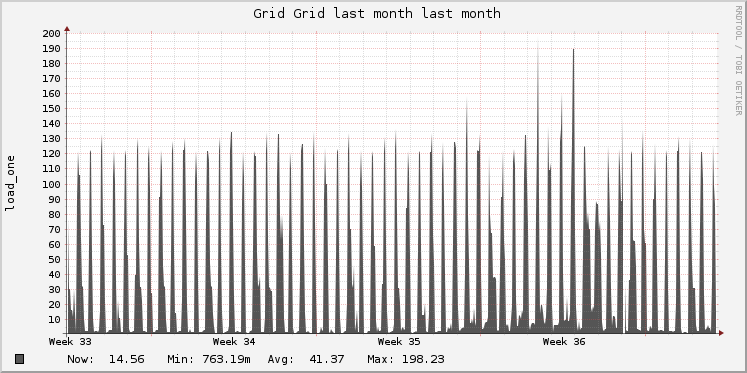The image size is (747, 373).
Task: Click the 50 tick on the y-axis
Action: pyautogui.click(x=54, y=259)
